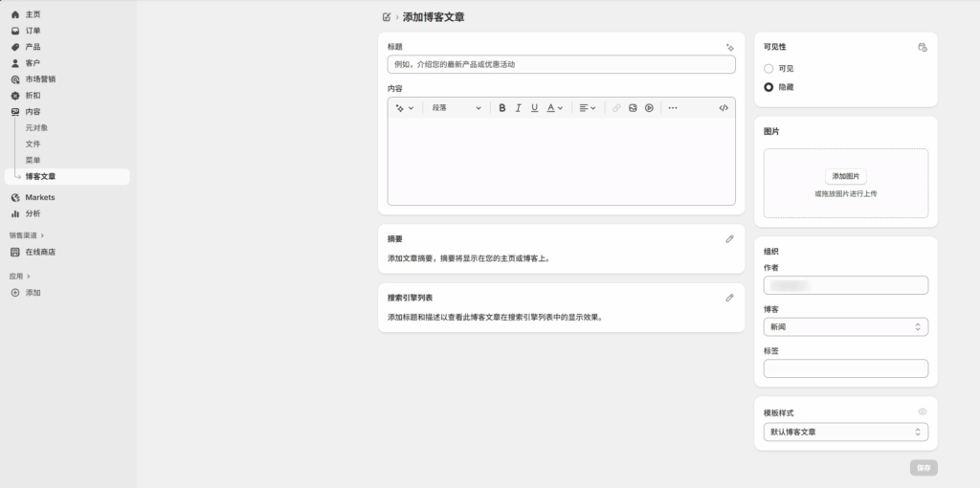Viewport: 980px width, 488px height.
Task: Open 产品 in the left sidebar
Action: [x=33, y=47]
